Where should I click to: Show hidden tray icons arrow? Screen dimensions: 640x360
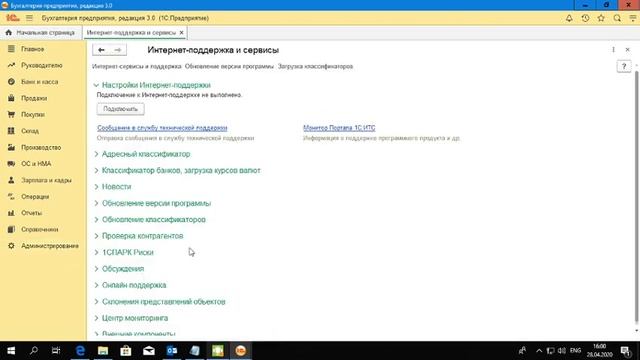[x=539, y=351]
